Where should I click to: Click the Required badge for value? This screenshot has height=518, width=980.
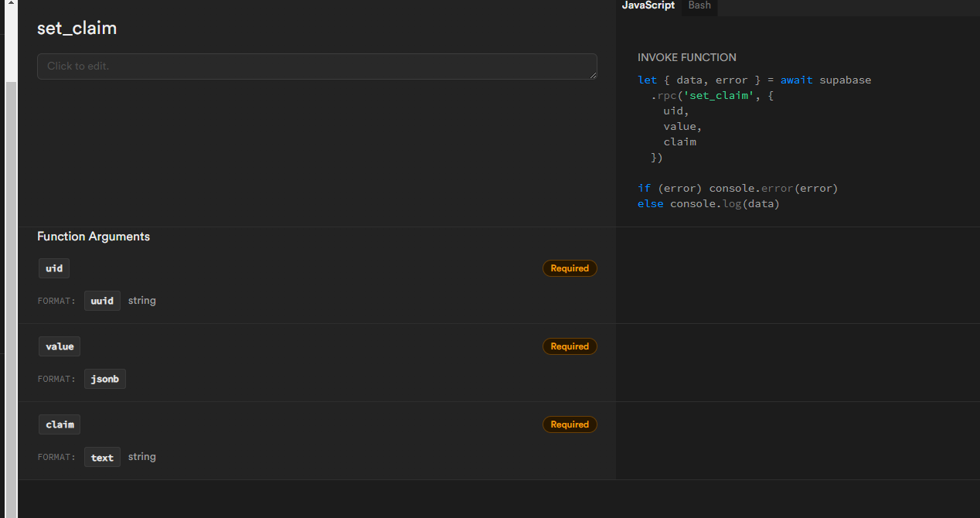tap(570, 346)
